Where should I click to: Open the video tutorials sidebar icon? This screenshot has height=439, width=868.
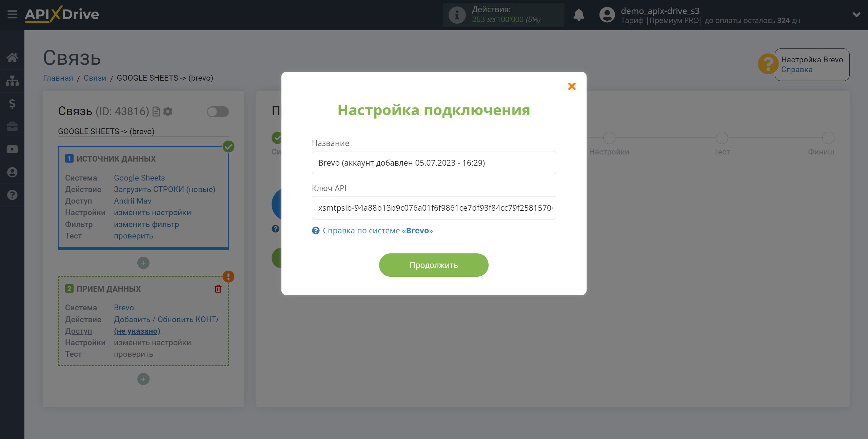click(x=12, y=149)
